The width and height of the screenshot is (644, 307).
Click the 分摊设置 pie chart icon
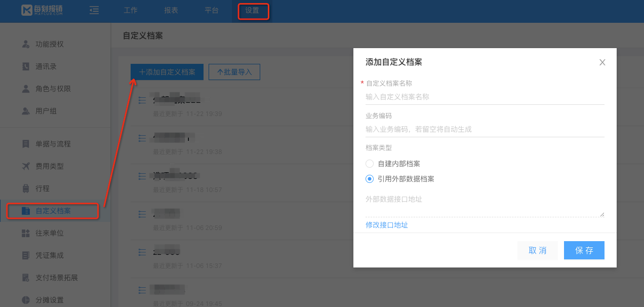pos(26,300)
